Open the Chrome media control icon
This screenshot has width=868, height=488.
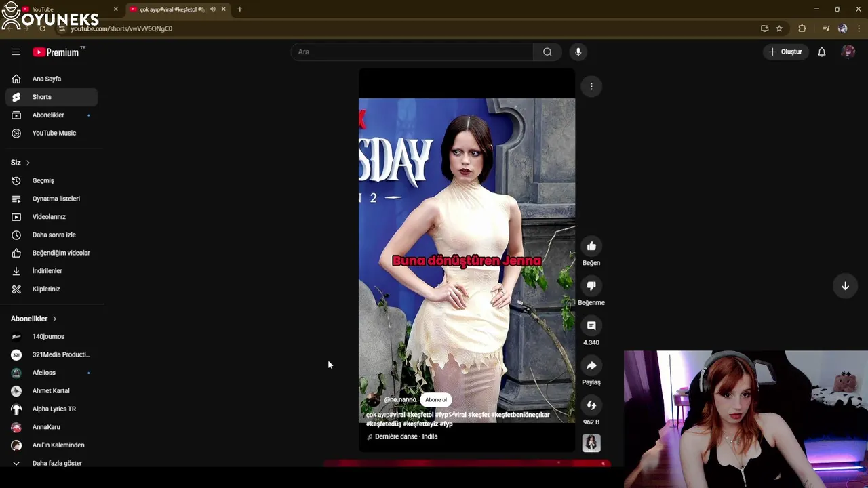[826, 28]
